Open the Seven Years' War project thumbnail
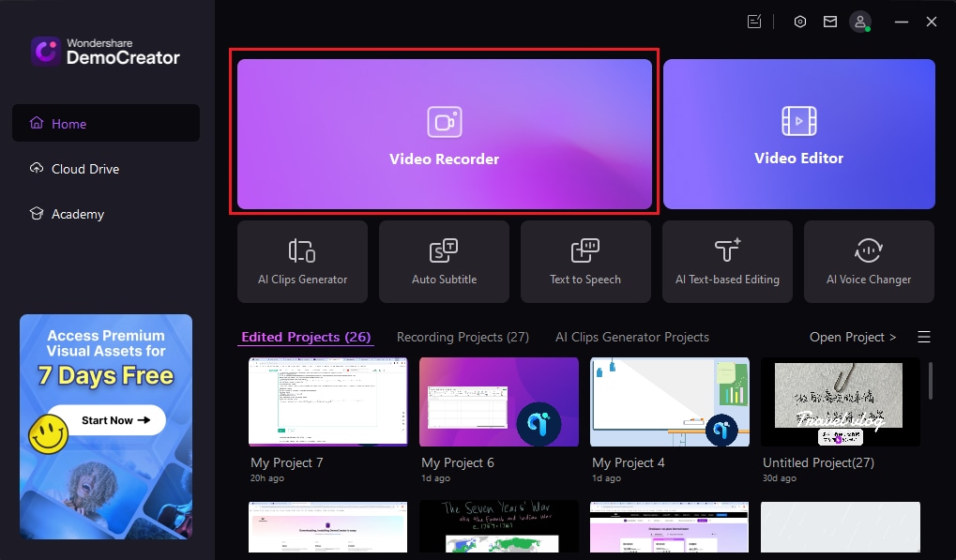 (499, 526)
